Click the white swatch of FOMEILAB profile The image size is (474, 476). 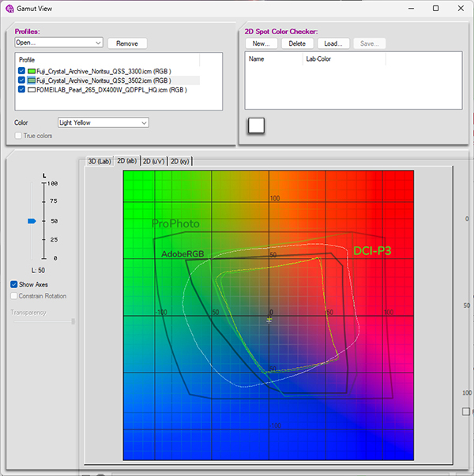pyautogui.click(x=32, y=90)
